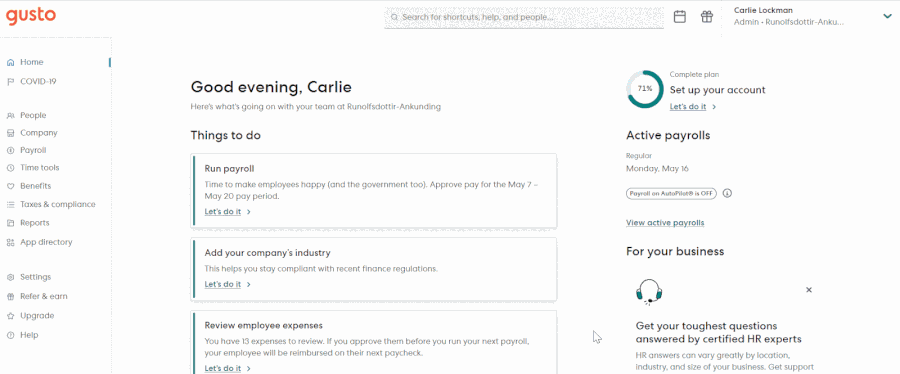This screenshot has width=900, height=374.
Task: Go to Home in sidebar
Action: pyautogui.click(x=32, y=62)
